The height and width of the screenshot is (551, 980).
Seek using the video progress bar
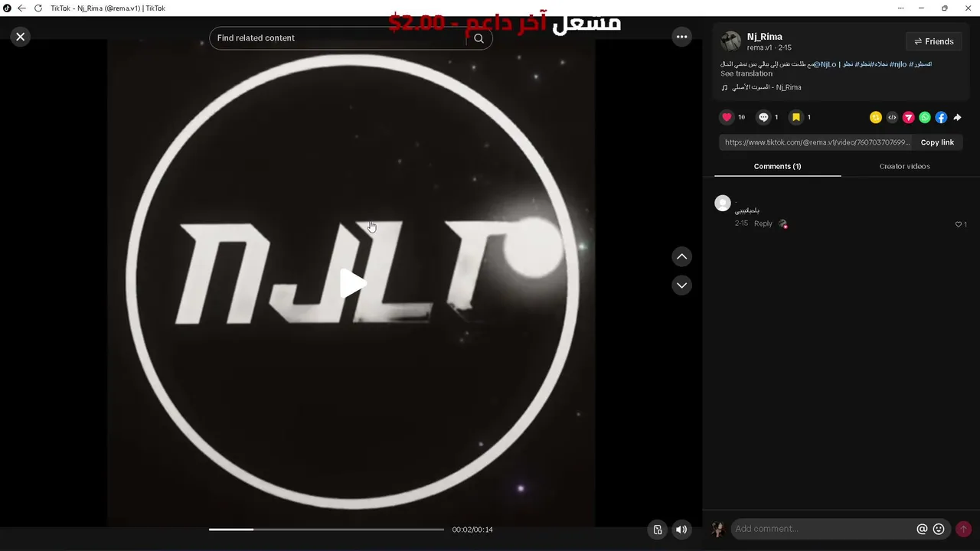[x=326, y=530]
